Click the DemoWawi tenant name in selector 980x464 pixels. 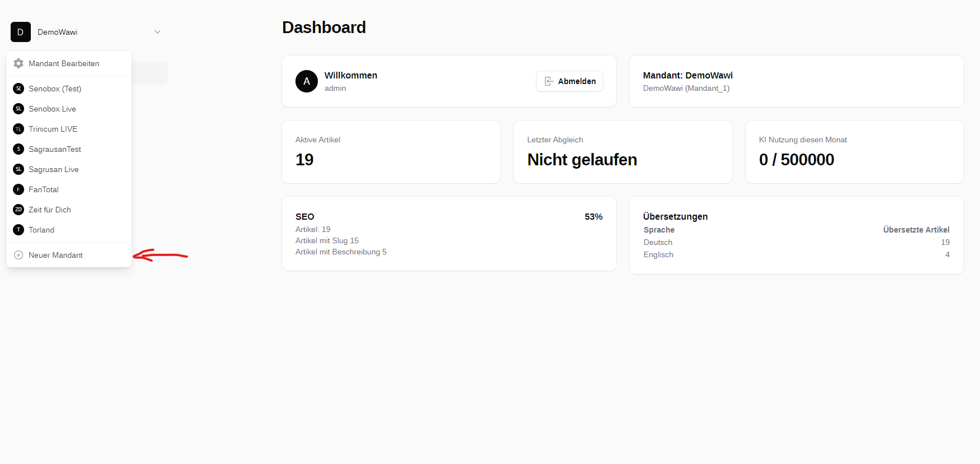point(58,32)
